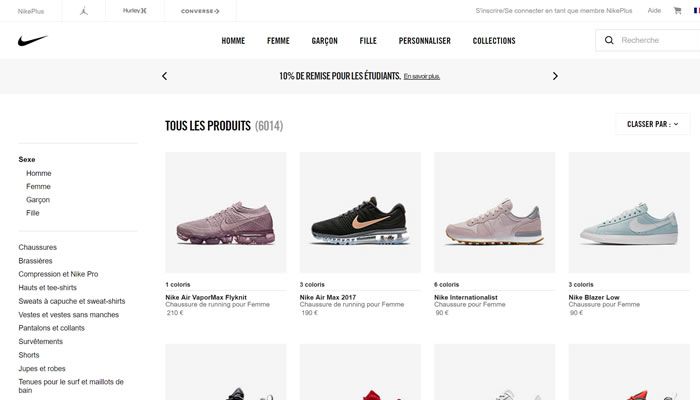The width and height of the screenshot is (700, 400).
Task: Select the Chaussures category filter
Action: 38,247
